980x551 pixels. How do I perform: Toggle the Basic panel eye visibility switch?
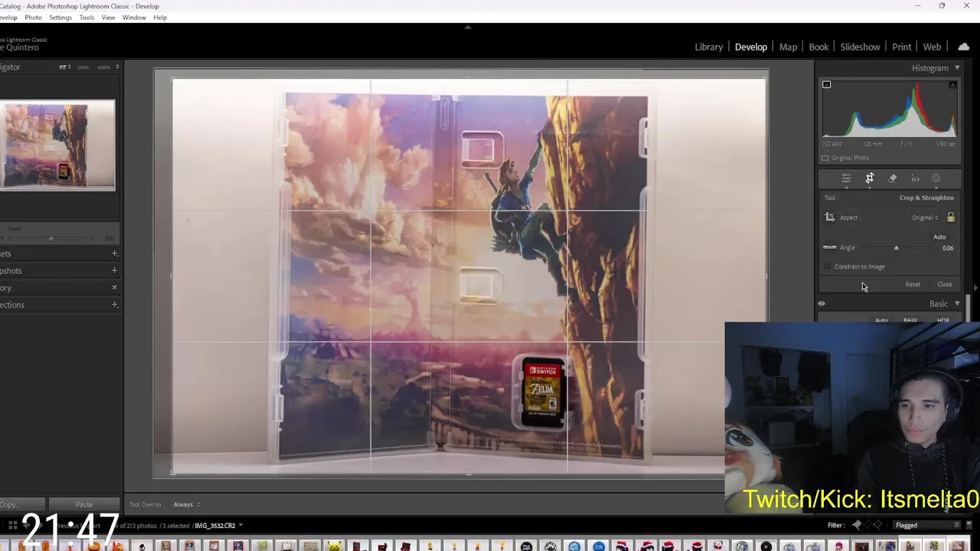[x=822, y=304]
